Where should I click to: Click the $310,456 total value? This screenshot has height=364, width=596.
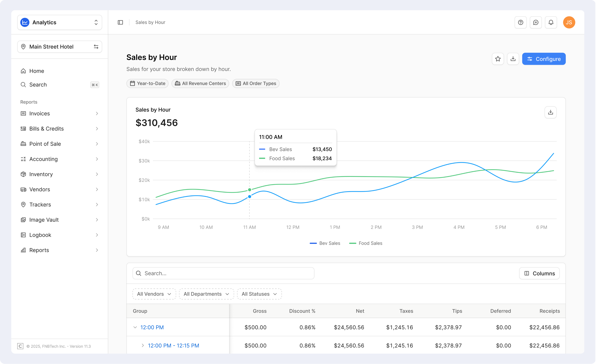(156, 123)
